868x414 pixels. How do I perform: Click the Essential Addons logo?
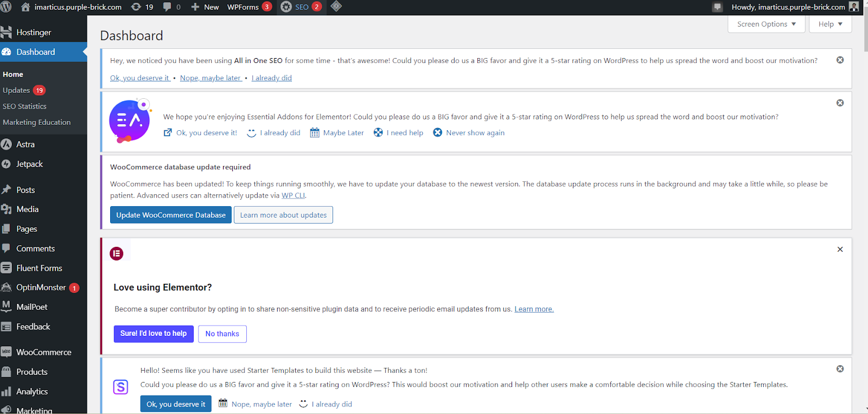coord(130,121)
